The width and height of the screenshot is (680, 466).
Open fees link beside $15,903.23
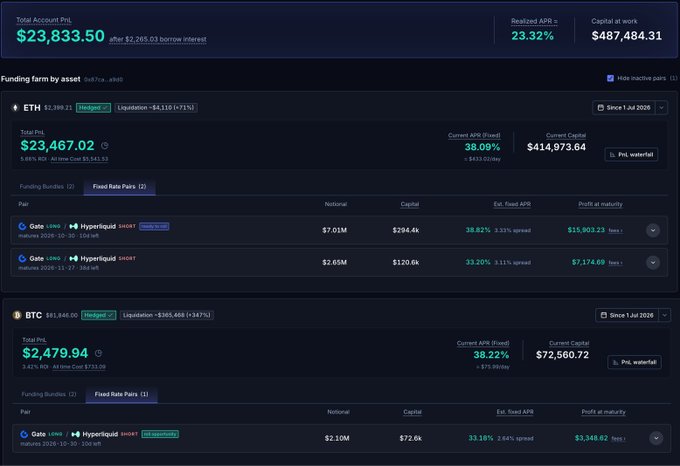[x=615, y=231]
